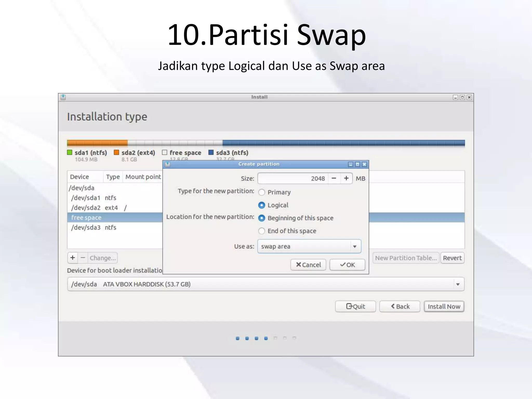The image size is (532, 399).
Task: Click the Size input field showing 2048
Action: click(293, 178)
